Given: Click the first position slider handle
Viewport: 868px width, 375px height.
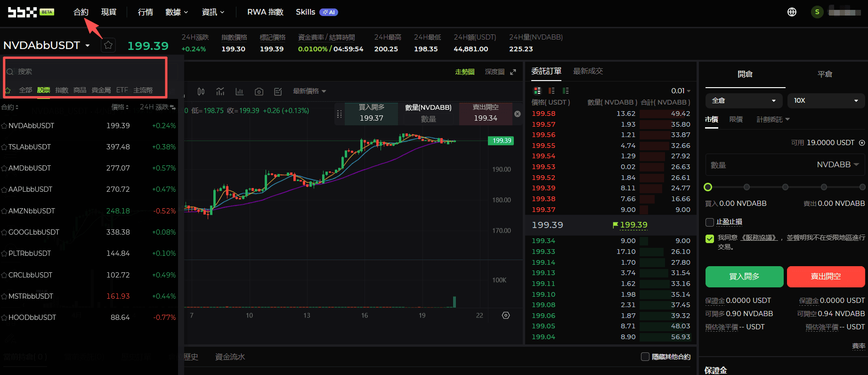Looking at the screenshot, I should click(708, 187).
